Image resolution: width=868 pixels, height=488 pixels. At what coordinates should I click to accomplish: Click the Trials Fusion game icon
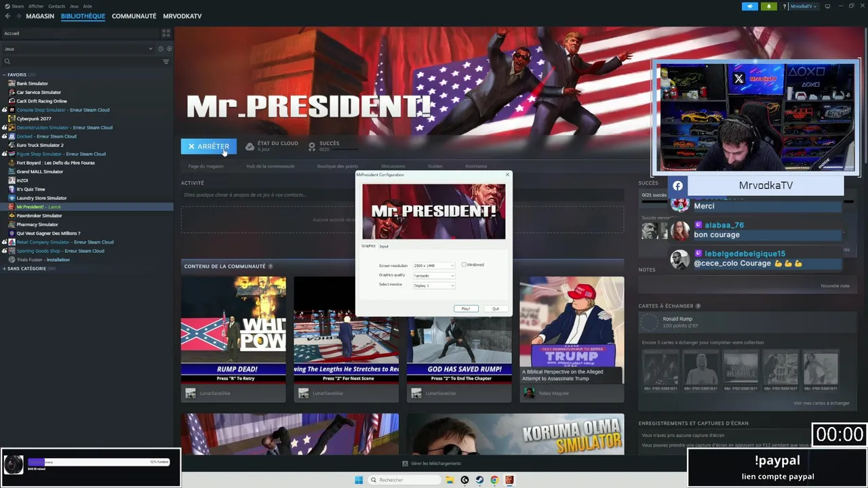(12, 260)
